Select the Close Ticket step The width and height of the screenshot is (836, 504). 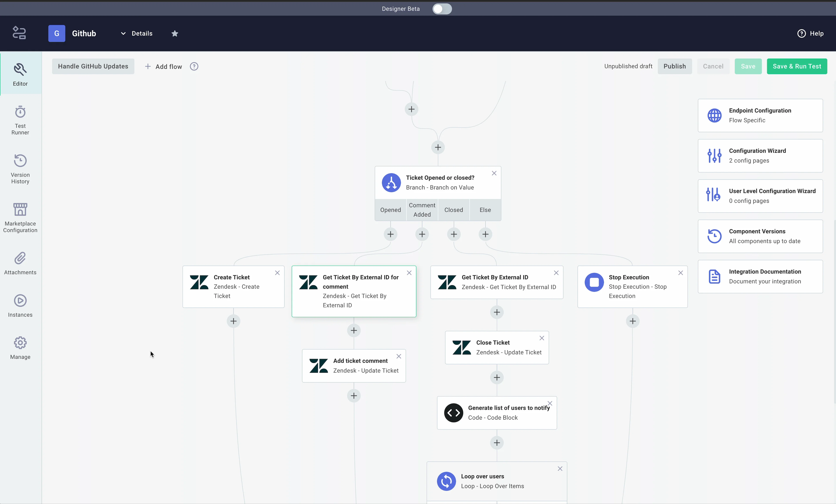(x=497, y=348)
